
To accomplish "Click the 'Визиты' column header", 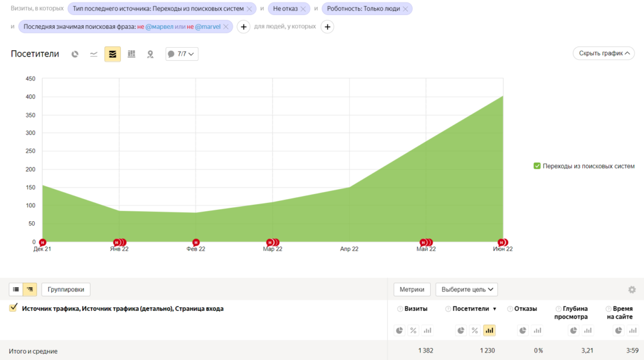I will click(x=416, y=308).
